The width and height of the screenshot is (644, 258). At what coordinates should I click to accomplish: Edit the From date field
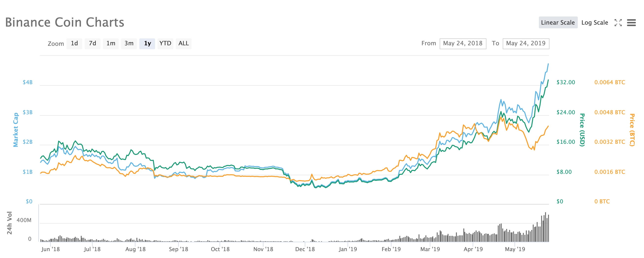point(463,44)
